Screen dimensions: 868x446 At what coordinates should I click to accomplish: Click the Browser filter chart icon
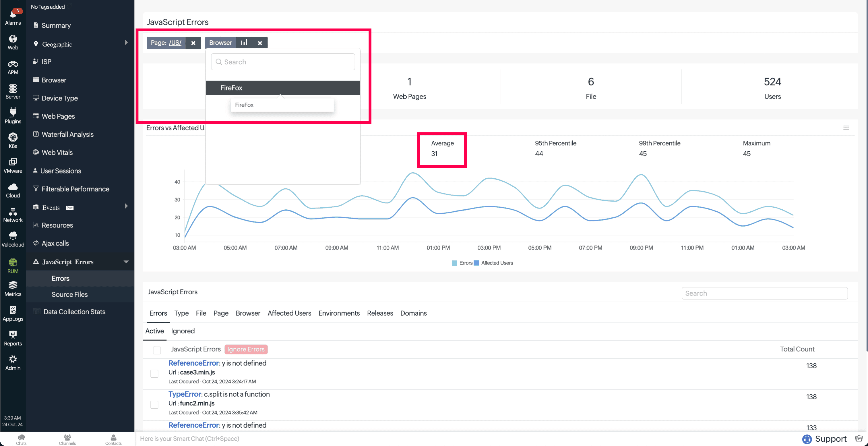tap(244, 43)
